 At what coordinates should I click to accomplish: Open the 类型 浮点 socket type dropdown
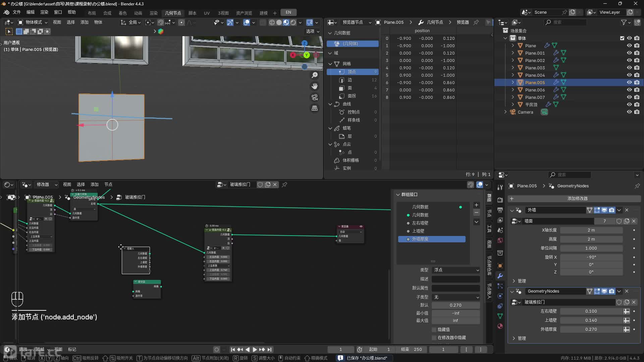point(455,270)
